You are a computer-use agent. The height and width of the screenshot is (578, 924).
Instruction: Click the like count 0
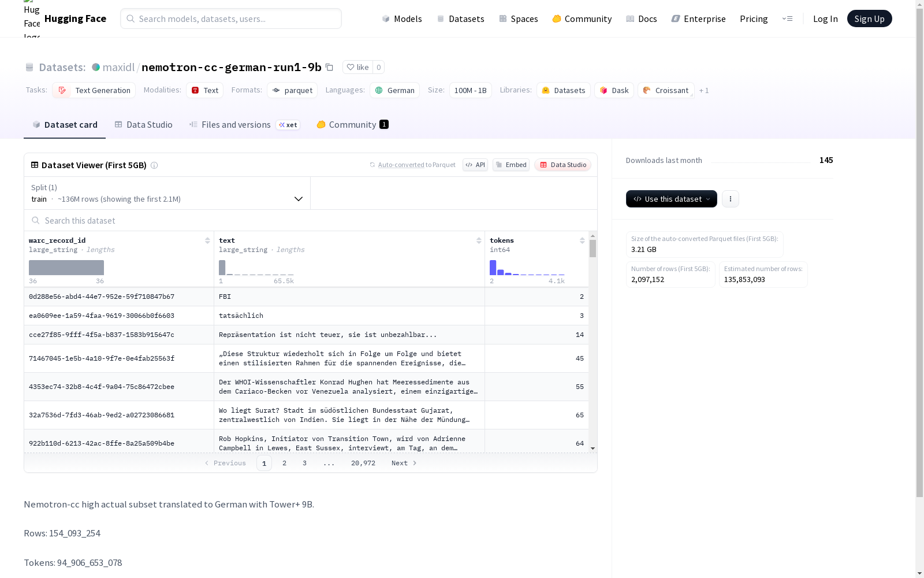coord(379,67)
